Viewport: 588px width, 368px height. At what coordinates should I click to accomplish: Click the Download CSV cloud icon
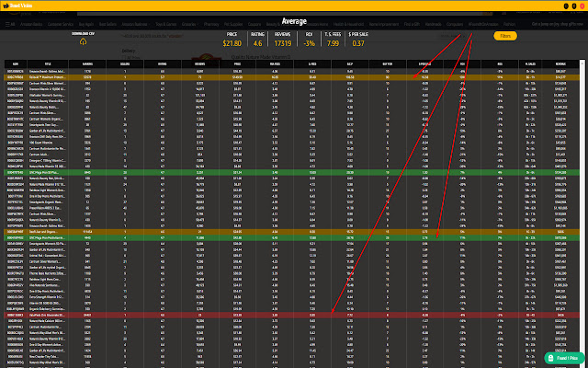pyautogui.click(x=85, y=42)
